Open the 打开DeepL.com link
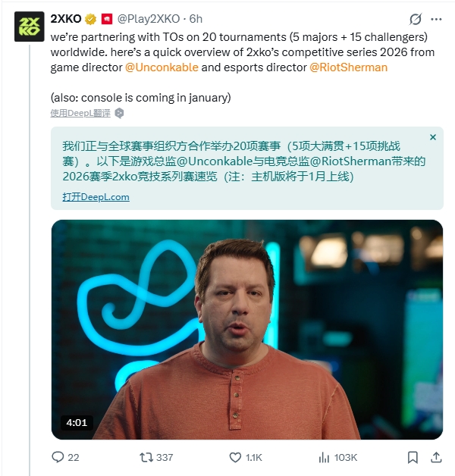Screen dimensions: 455x476 coord(96,197)
